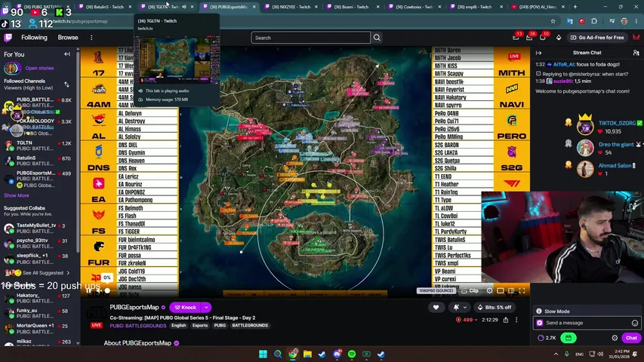
Task: Open TasteMyBullet_tv suggested channel
Action: [x=39, y=229]
